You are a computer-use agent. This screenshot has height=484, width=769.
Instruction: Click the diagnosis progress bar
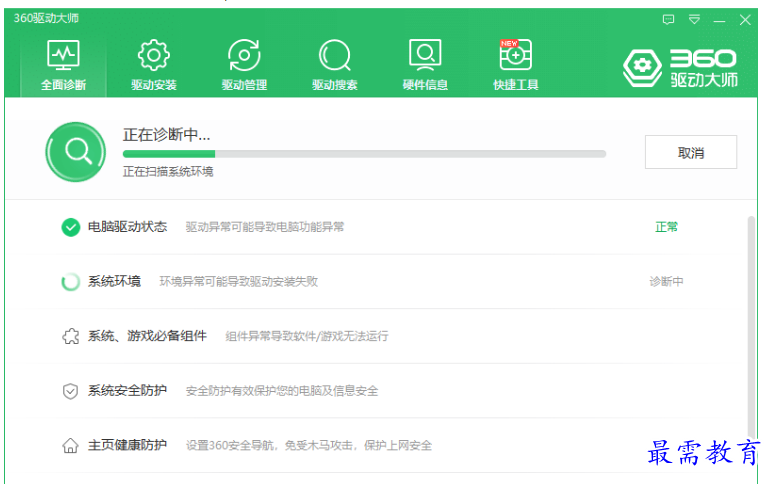(364, 154)
